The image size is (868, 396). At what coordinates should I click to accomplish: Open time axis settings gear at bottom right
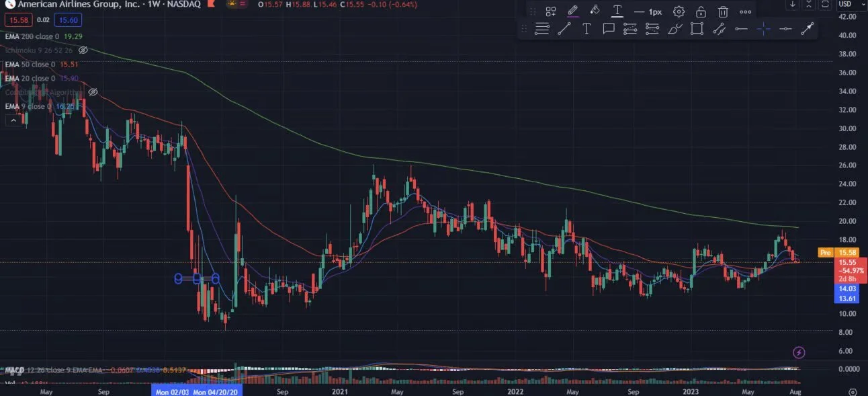pos(853,391)
